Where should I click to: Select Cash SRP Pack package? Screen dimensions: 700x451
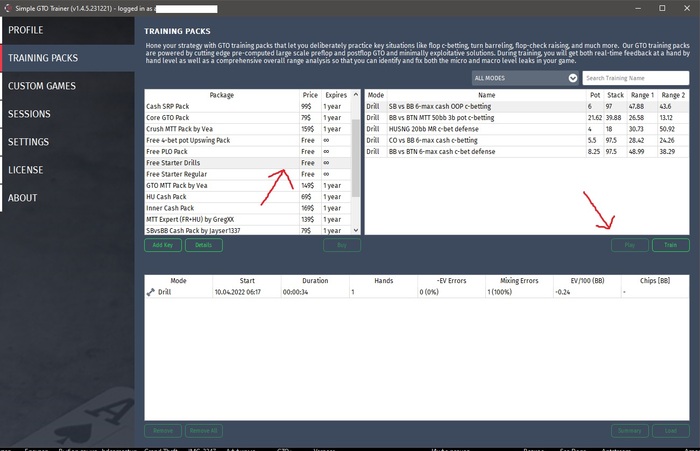[x=248, y=107]
